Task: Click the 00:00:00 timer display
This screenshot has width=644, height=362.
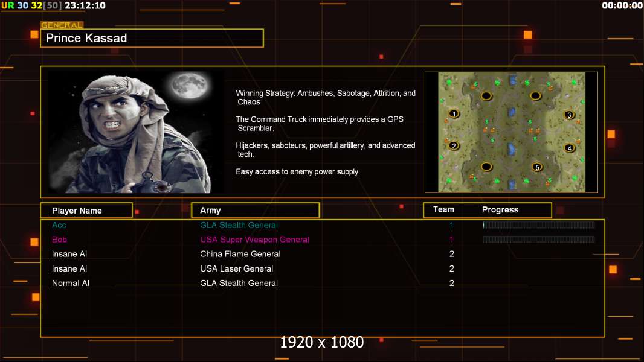Action: tap(622, 5)
